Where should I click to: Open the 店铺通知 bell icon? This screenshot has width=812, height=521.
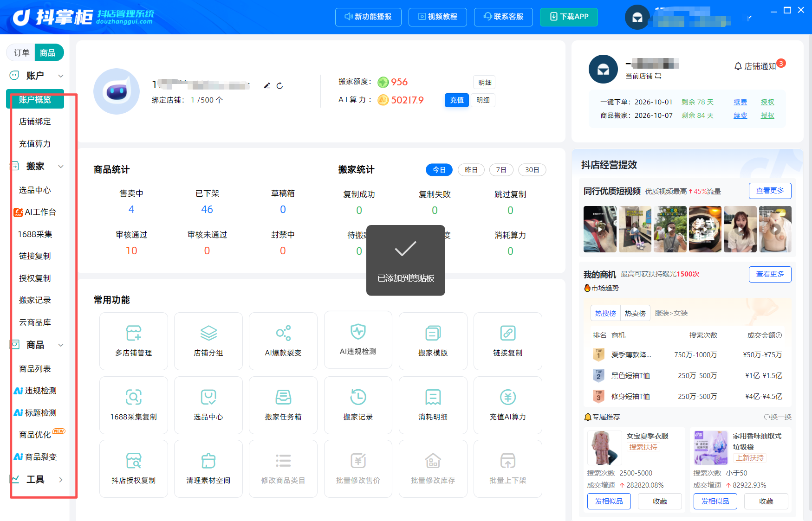(x=738, y=66)
